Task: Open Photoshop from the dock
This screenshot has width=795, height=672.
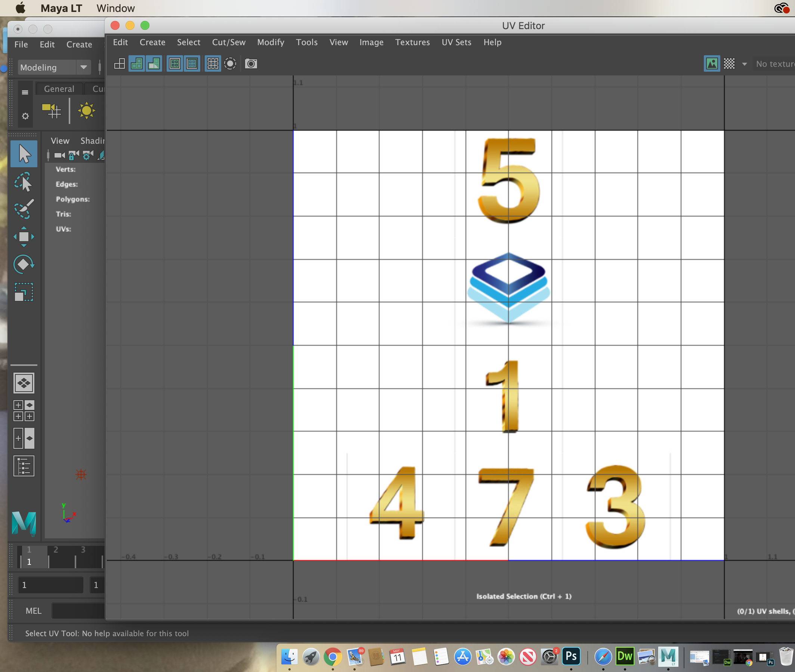Action: (x=571, y=656)
